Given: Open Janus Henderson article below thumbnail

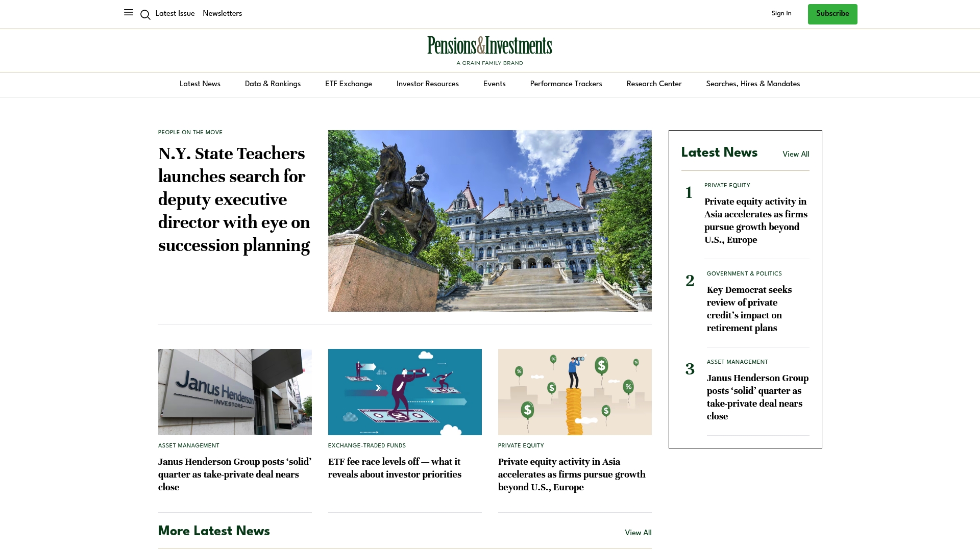Looking at the screenshot, I should pyautogui.click(x=235, y=474).
